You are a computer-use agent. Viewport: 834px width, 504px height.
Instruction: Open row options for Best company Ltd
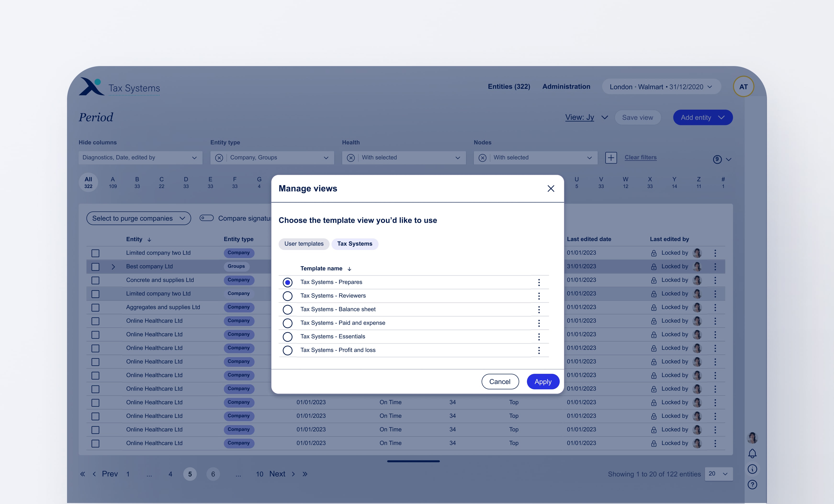coord(715,267)
